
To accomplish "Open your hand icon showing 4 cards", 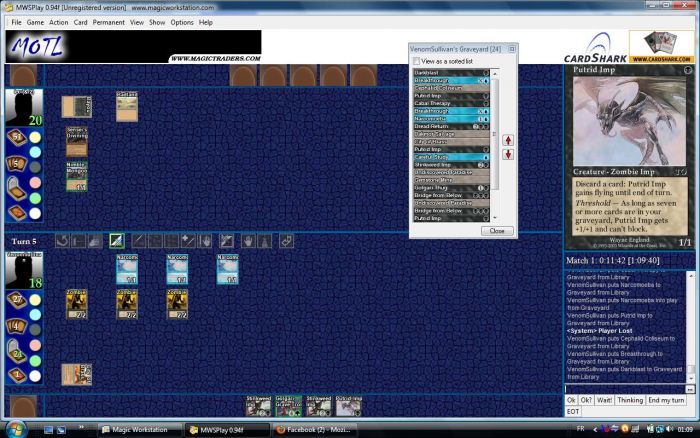I will pos(16,326).
